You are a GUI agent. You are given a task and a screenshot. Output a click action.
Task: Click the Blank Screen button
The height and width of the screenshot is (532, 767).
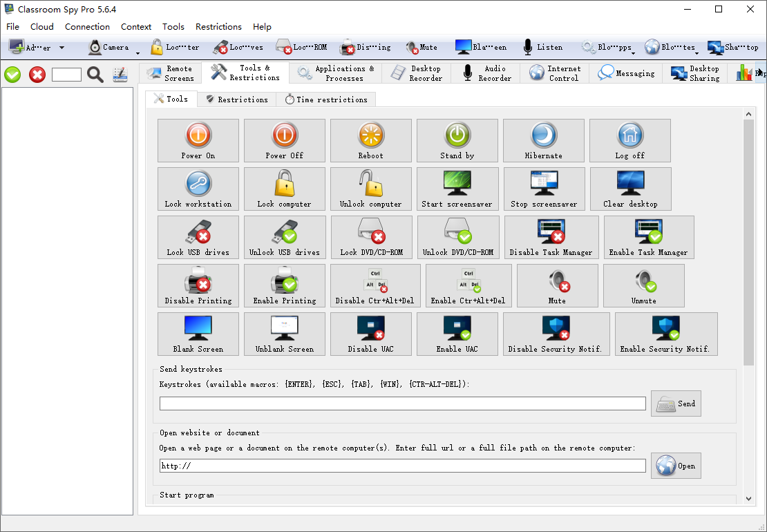[x=198, y=334]
